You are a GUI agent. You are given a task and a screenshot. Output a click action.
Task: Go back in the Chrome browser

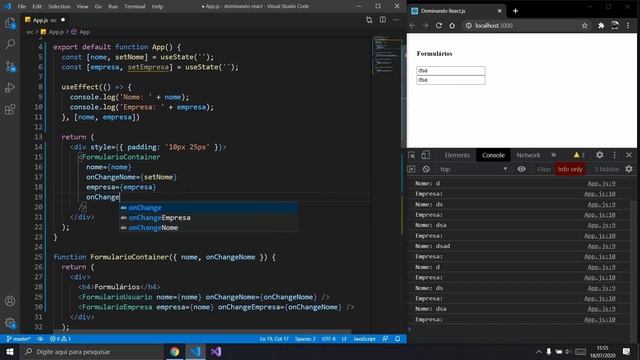pos(412,25)
